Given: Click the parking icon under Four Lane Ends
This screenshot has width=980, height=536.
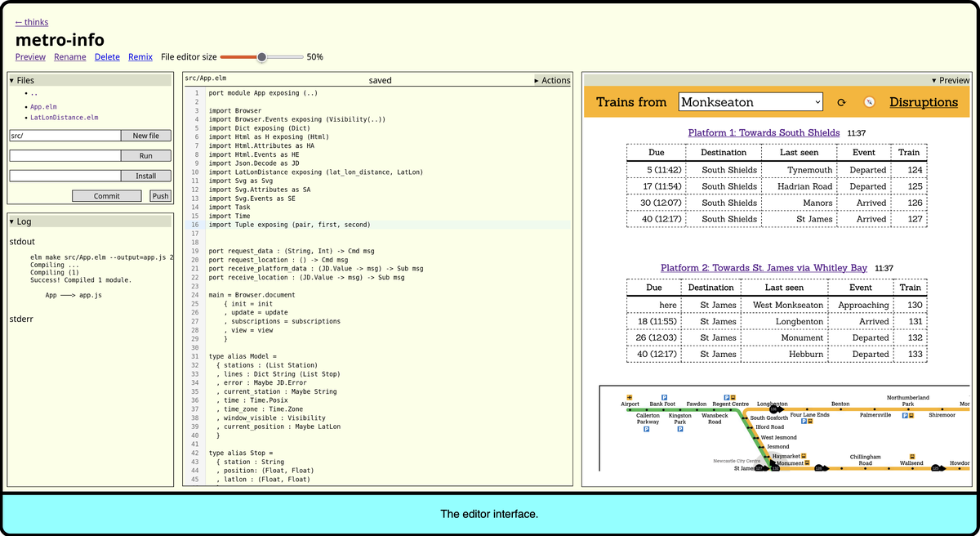Looking at the screenshot, I should pos(804,422).
